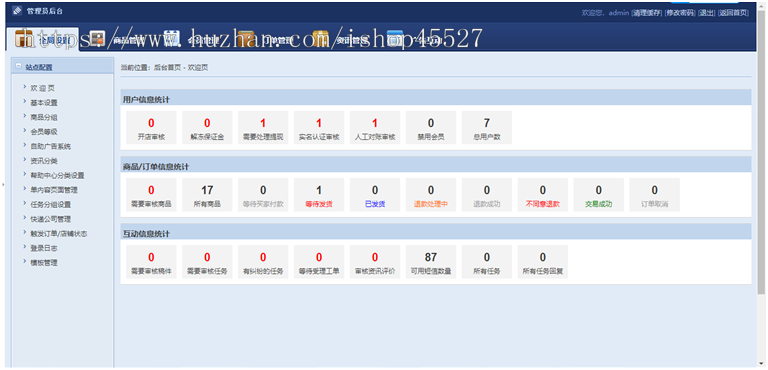This screenshot has width=768, height=370.
Task: Click the 等待买家付款 stat card
Action: point(263,195)
